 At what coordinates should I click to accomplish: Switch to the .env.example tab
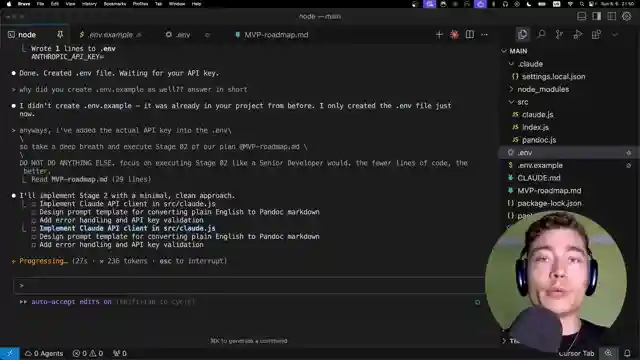(110, 35)
